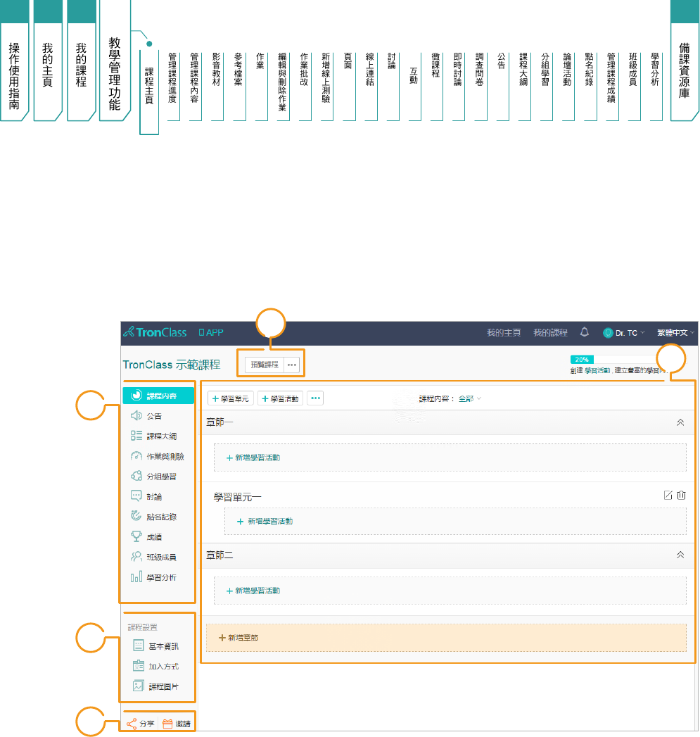Viewport: 700px width, 737px height.
Task: Click the + 新增章節 bar
Action: (x=446, y=638)
